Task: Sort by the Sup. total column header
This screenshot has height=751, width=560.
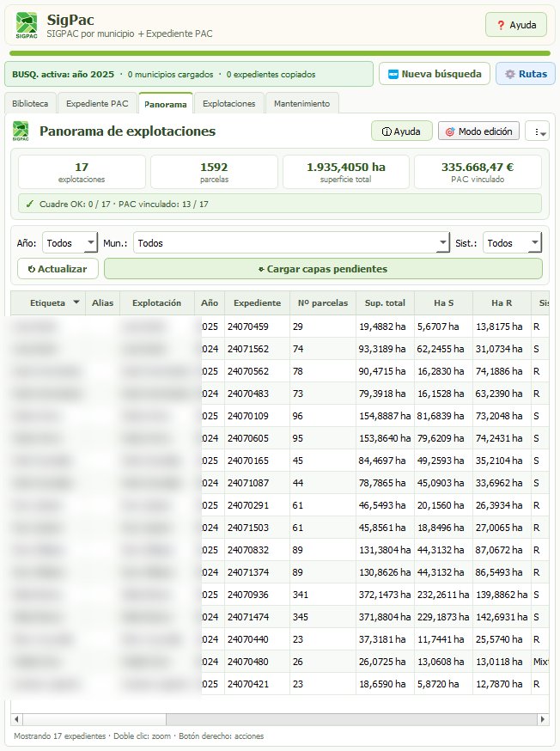Action: click(x=385, y=302)
